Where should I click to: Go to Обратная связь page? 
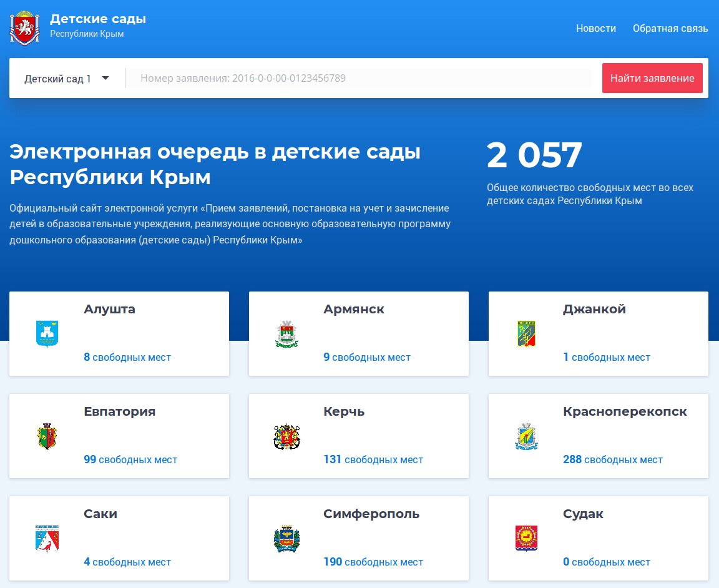670,28
